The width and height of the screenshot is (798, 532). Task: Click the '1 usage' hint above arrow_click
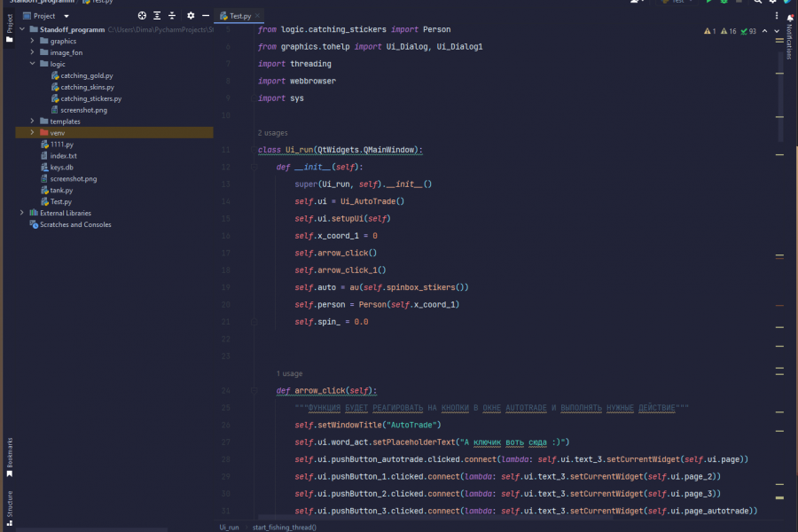click(290, 373)
